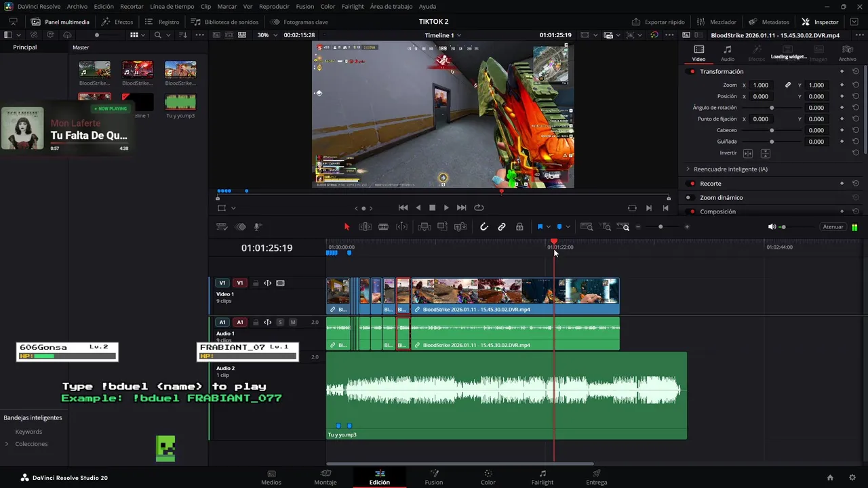Toggle the Composición enable dot
This screenshot has width=868, height=488.
pyautogui.click(x=692, y=211)
